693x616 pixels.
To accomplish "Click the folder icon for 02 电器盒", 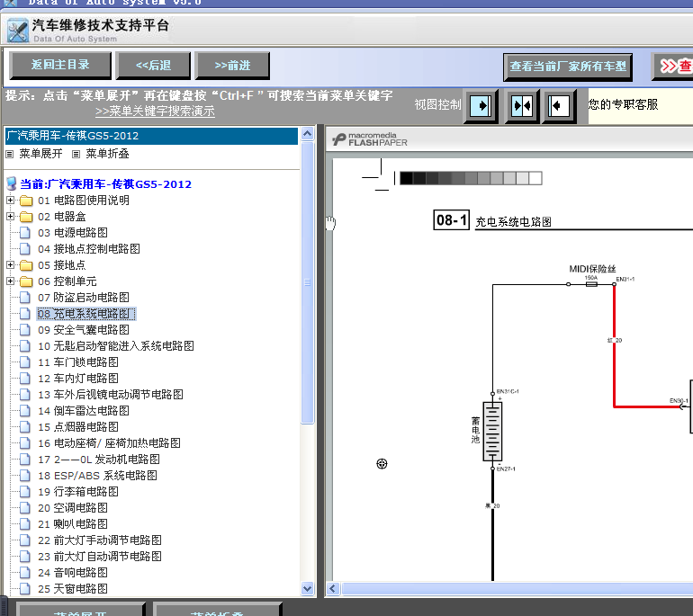I will click(x=26, y=217).
